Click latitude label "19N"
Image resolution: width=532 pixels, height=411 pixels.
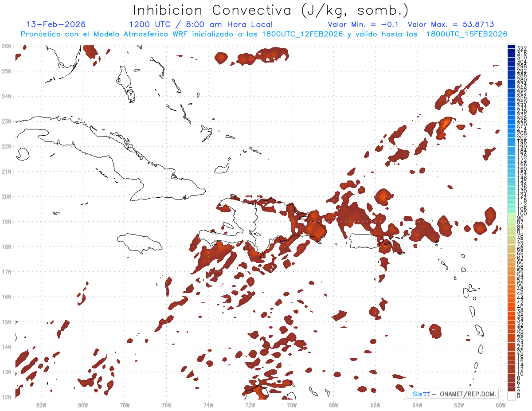(6, 221)
